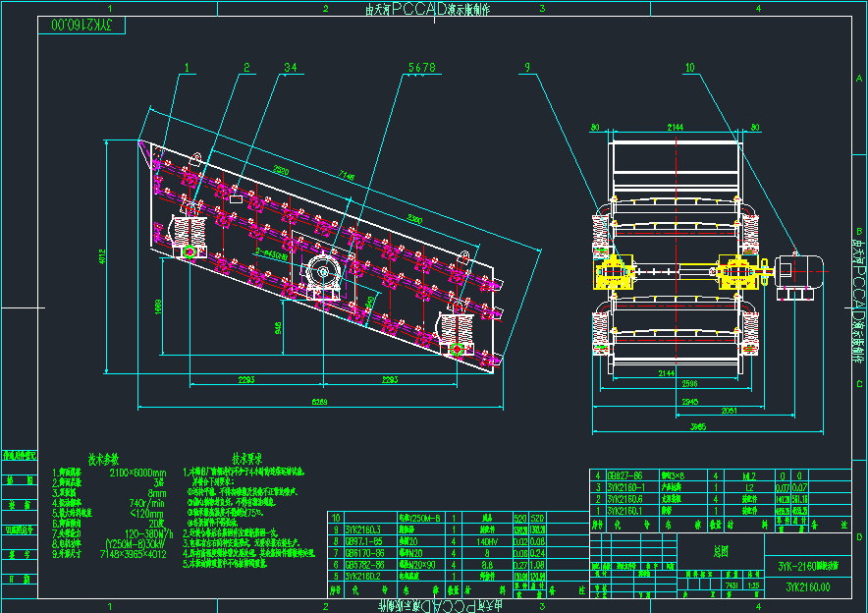Click the 2051 motor offset dimension
This screenshot has height=613, width=868.
pyautogui.click(x=729, y=411)
